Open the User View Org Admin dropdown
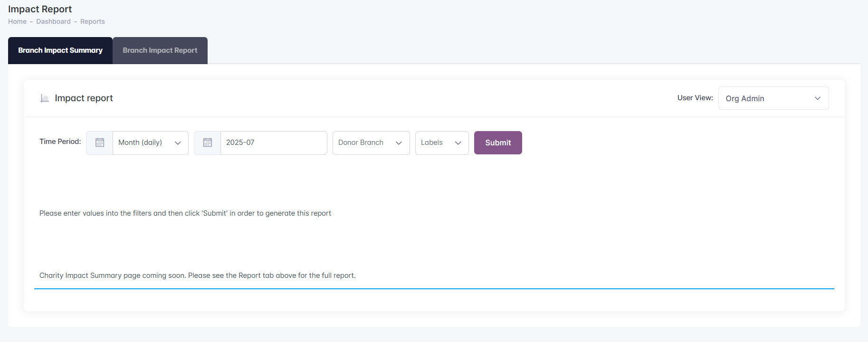 click(x=773, y=98)
